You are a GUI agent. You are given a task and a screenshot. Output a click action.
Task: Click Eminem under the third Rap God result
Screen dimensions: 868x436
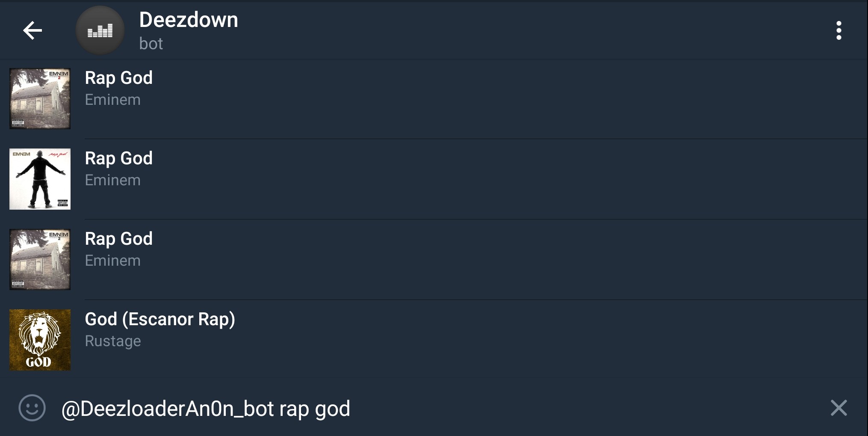tap(112, 261)
